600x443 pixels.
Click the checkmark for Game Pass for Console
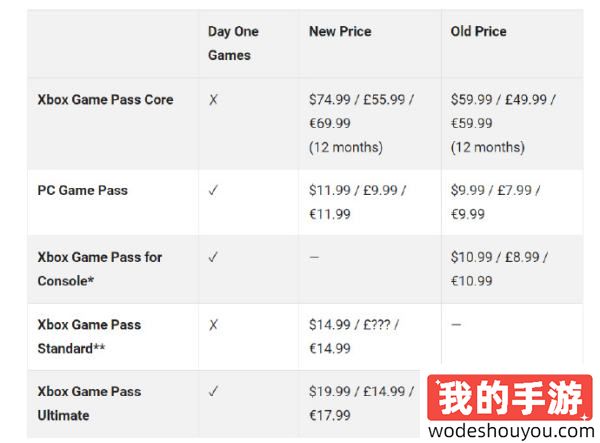click(x=213, y=257)
